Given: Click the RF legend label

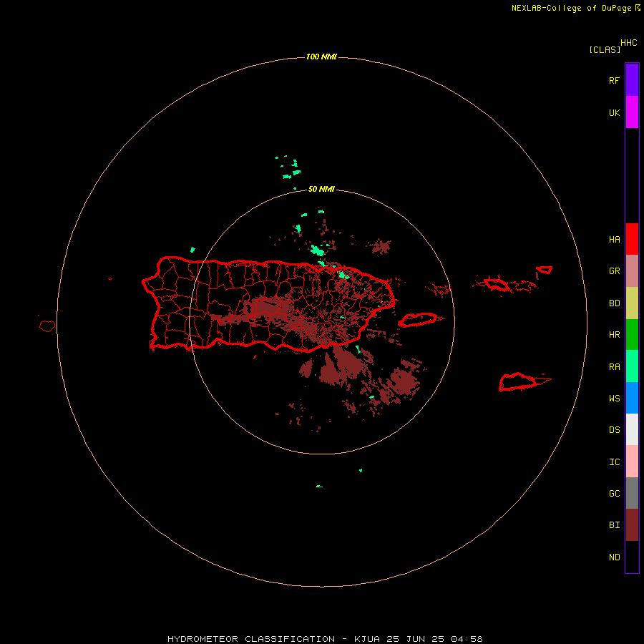Looking at the screenshot, I should 614,80.
